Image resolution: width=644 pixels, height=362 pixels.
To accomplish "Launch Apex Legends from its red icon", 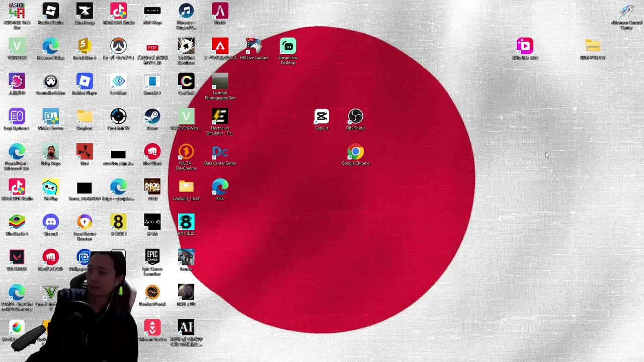I will pyautogui.click(x=220, y=46).
